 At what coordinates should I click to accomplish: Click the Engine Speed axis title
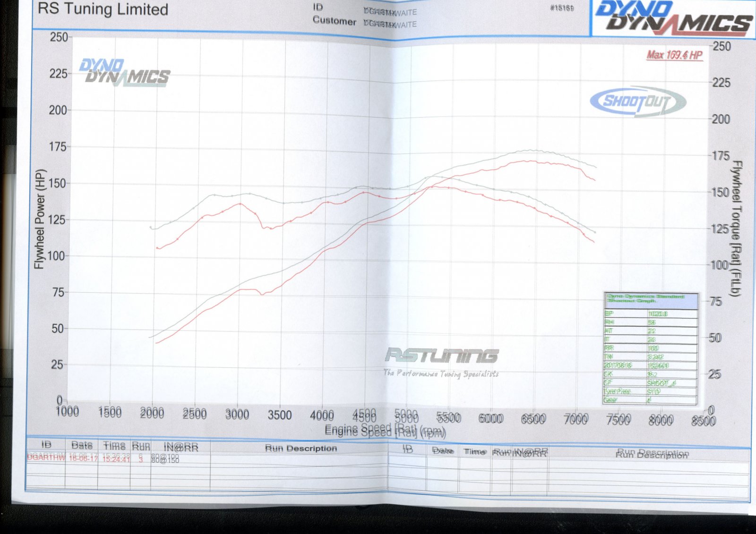click(x=385, y=431)
